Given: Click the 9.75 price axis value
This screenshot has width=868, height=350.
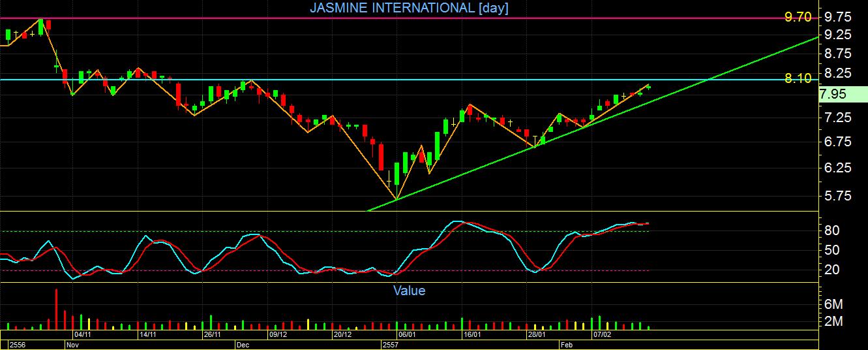Looking at the screenshot, I should point(838,17).
